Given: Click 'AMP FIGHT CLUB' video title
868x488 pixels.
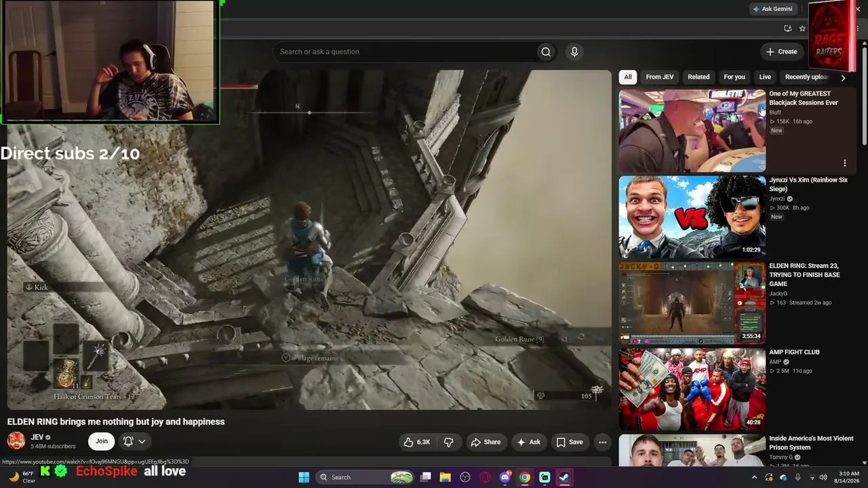Looking at the screenshot, I should pos(794,352).
